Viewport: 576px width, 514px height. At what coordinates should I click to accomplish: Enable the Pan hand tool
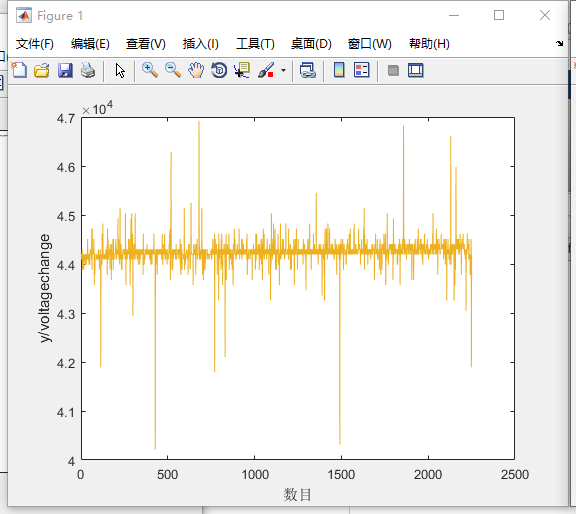pos(196,70)
